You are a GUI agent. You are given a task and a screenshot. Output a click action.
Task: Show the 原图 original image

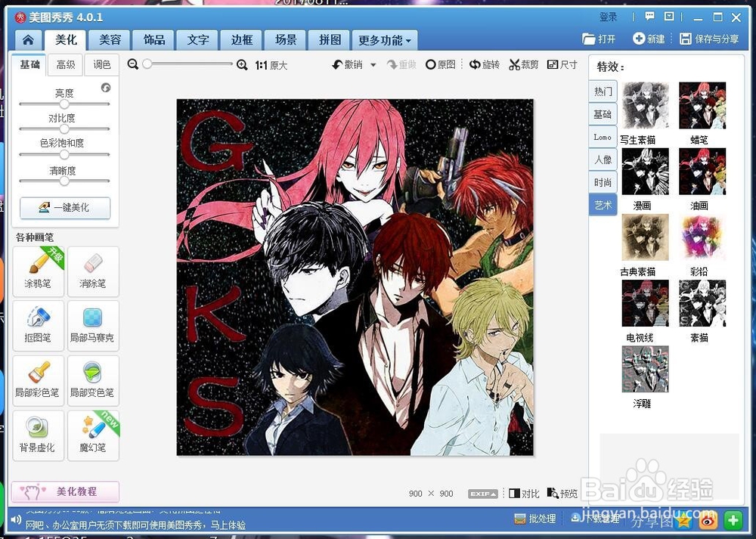click(440, 64)
